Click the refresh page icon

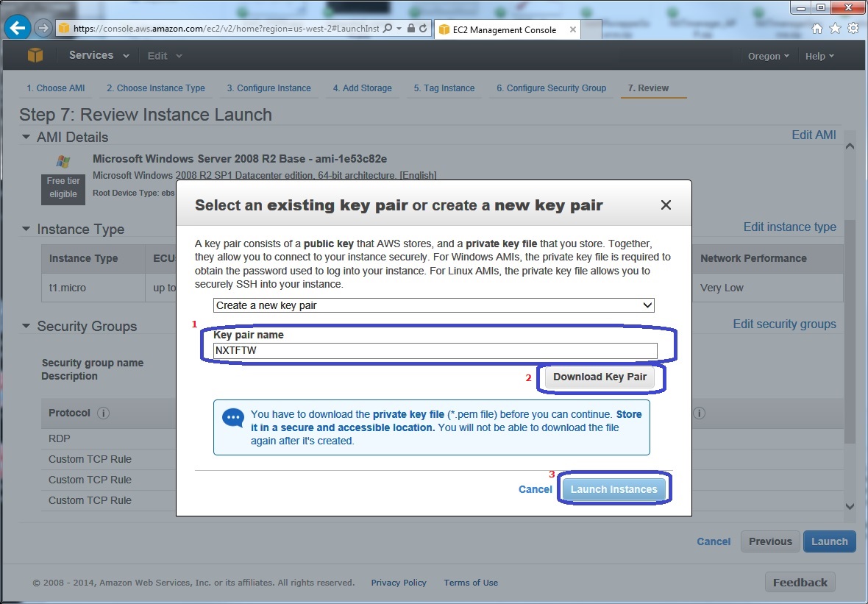pyautogui.click(x=423, y=28)
